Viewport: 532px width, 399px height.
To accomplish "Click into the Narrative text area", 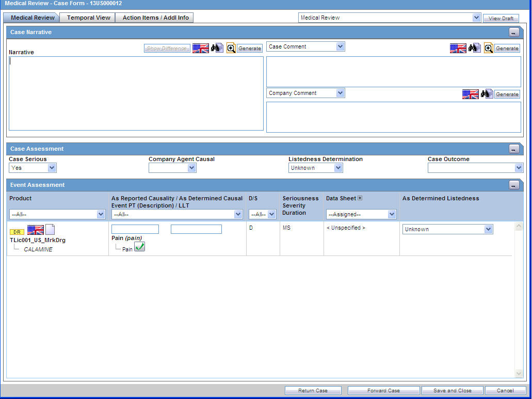I will tap(136, 93).
